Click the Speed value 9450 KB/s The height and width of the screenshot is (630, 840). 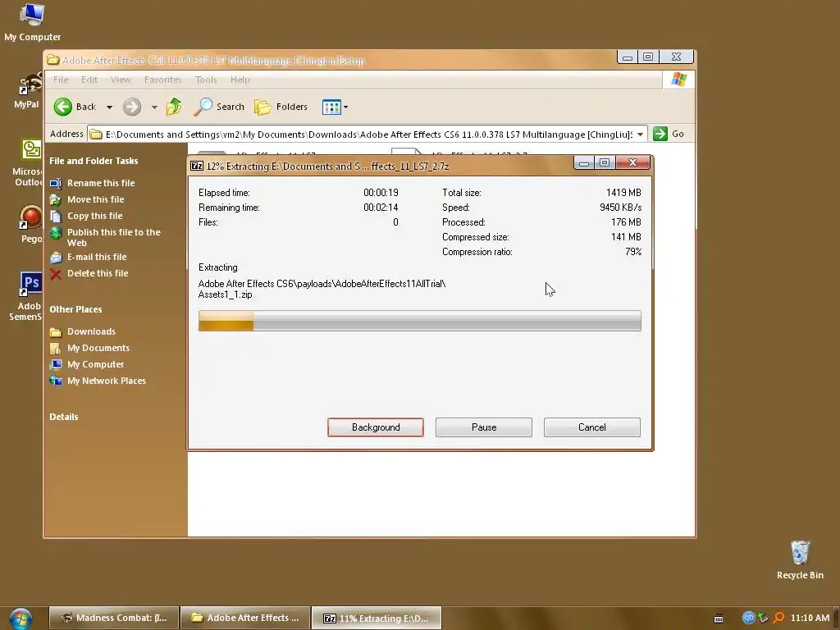coord(620,208)
